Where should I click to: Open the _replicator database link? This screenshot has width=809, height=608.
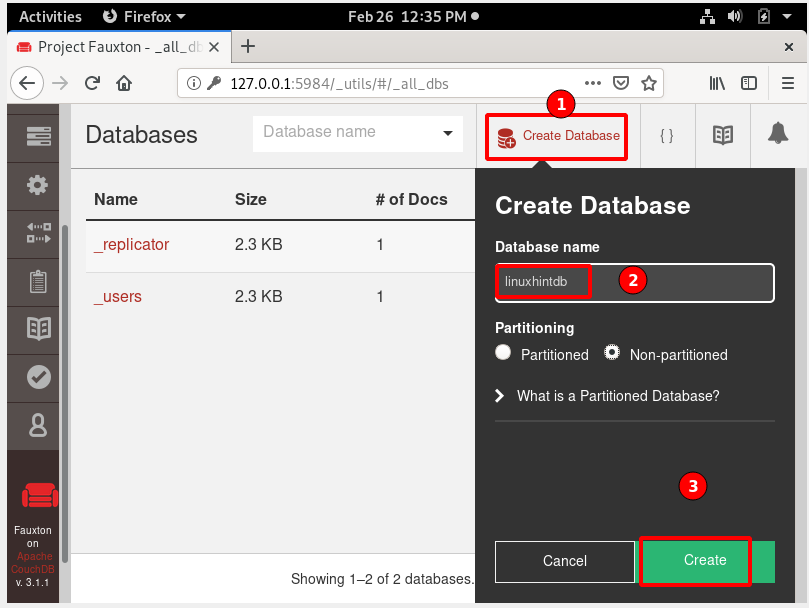pos(131,244)
